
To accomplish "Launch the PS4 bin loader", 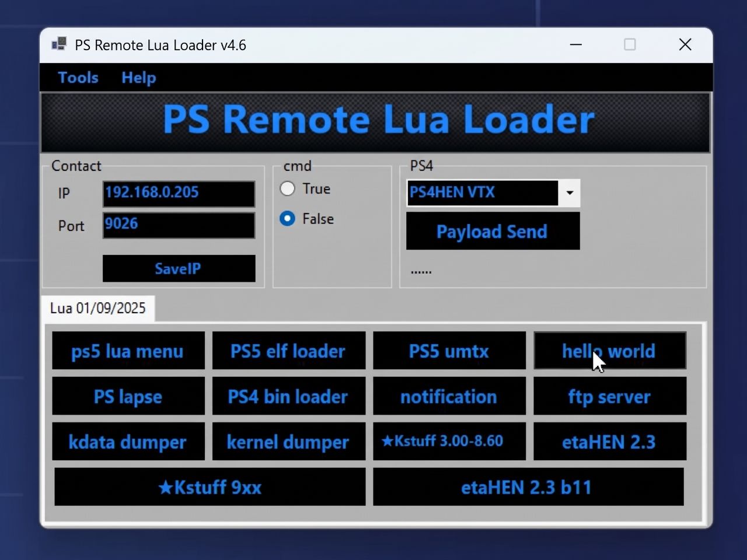I will pyautogui.click(x=289, y=396).
